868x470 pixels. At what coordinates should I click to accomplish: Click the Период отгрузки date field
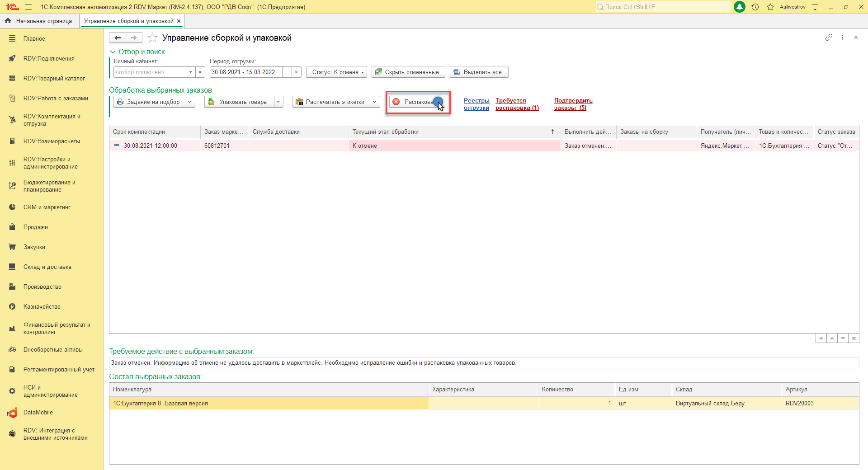coord(245,72)
